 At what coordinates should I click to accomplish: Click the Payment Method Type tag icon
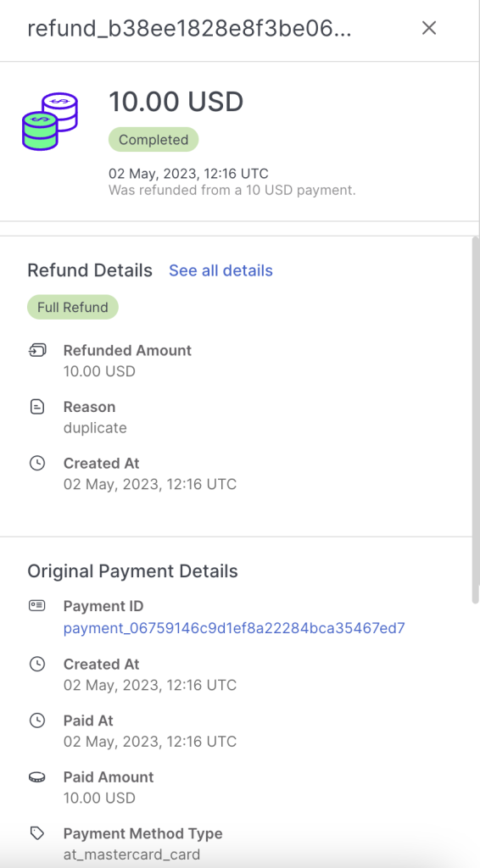[37, 834]
